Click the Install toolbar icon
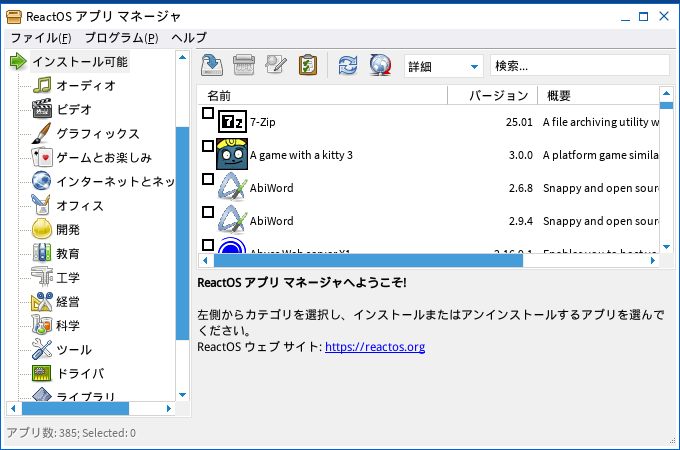The width and height of the screenshot is (680, 450). point(212,65)
